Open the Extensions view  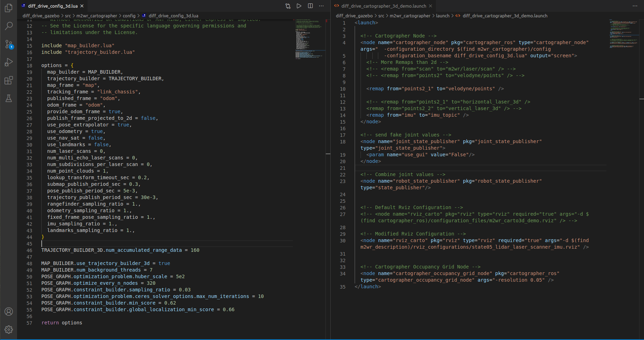(9, 80)
